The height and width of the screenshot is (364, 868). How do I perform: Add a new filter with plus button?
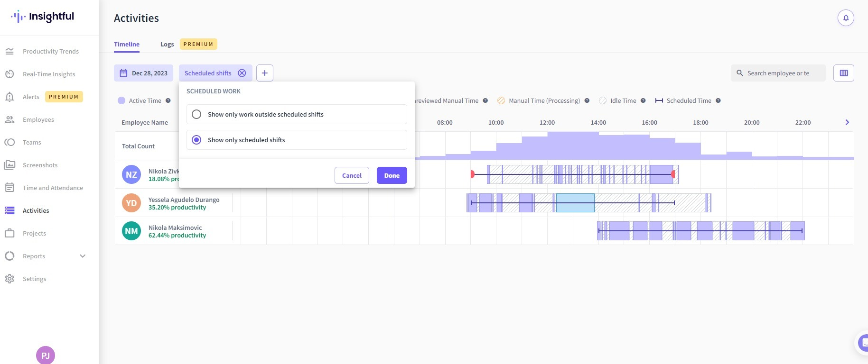point(265,73)
